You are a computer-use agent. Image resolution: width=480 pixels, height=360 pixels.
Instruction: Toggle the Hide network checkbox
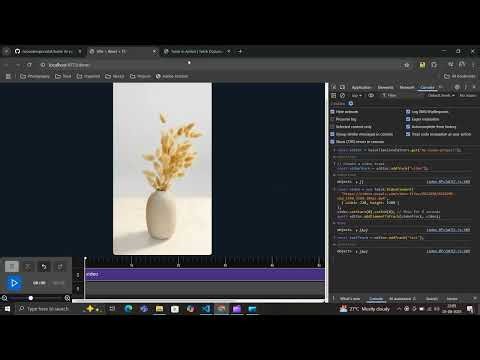[332, 112]
